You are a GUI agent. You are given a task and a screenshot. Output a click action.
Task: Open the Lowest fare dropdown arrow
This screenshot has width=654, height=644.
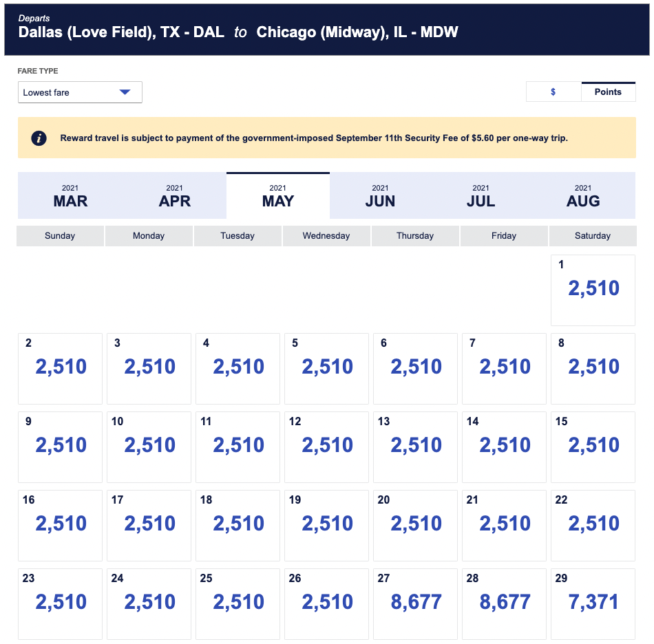tap(125, 92)
